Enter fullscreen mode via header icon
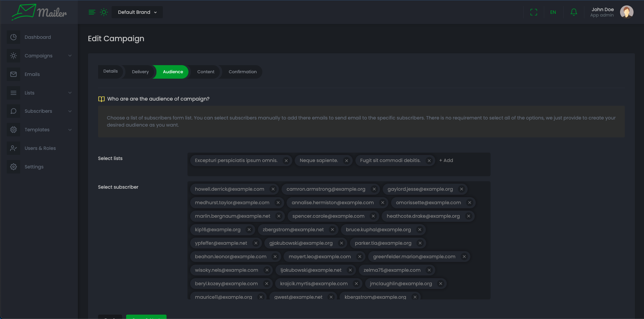644x319 pixels. click(x=533, y=12)
